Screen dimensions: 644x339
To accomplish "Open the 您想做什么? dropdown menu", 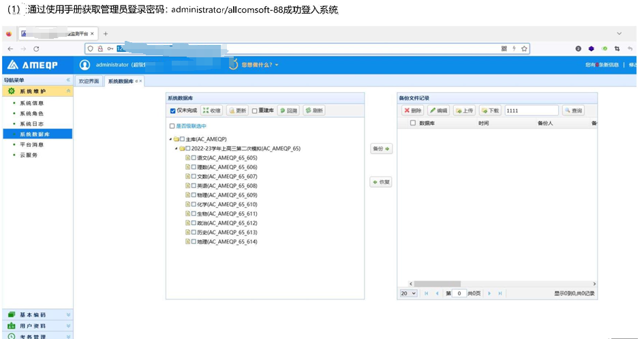I will pos(256,65).
